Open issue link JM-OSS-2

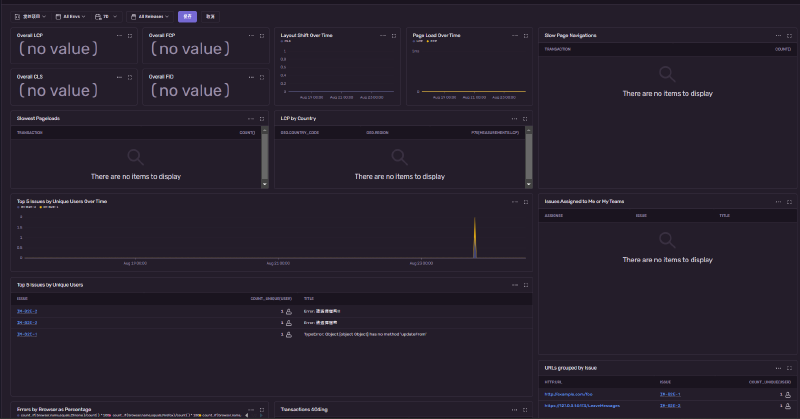pos(27,312)
